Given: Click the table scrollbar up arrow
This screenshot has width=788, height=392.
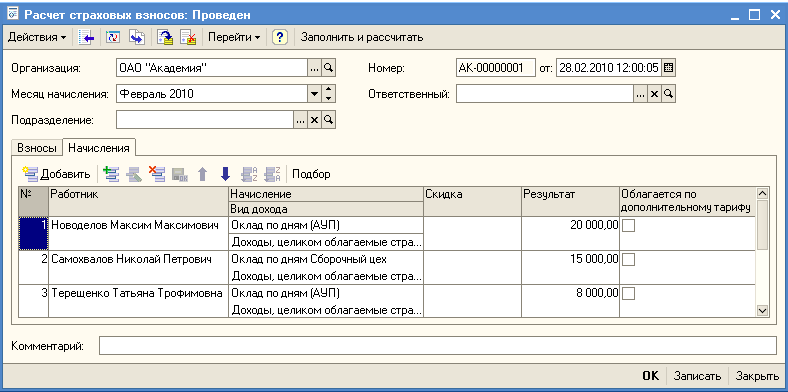Looking at the screenshot, I should pyautogui.click(x=762, y=193).
